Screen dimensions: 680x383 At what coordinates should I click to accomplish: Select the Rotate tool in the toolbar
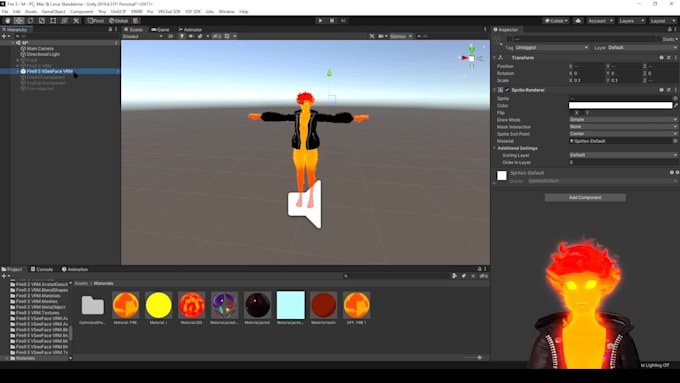pyautogui.click(x=30, y=20)
